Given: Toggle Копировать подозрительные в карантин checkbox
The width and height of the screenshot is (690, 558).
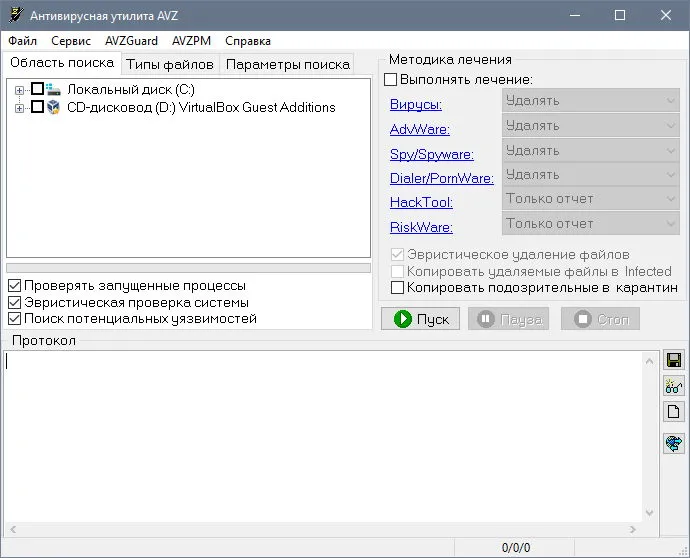Looking at the screenshot, I should (x=397, y=287).
